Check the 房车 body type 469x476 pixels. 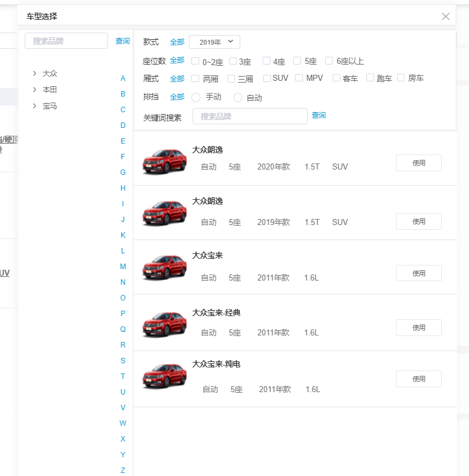401,78
